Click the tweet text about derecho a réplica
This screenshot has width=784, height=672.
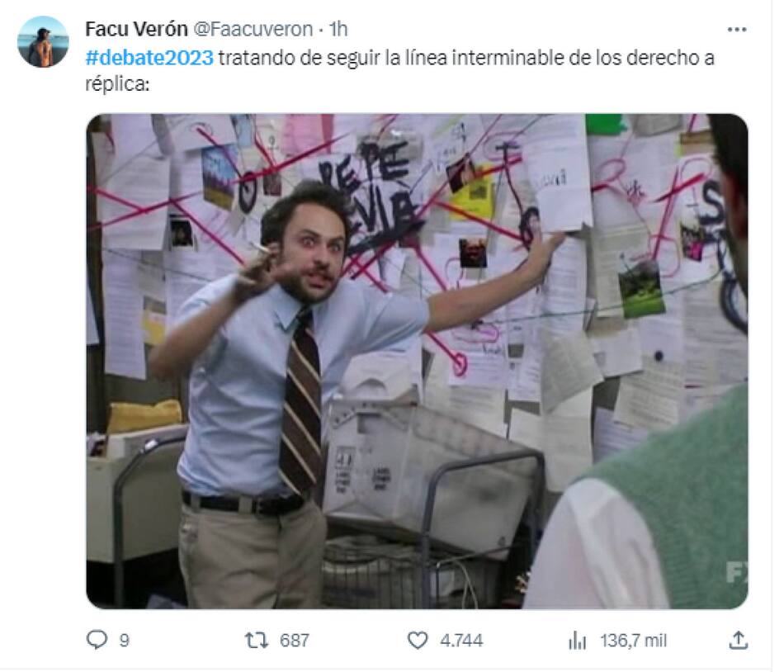pyautogui.click(x=400, y=70)
